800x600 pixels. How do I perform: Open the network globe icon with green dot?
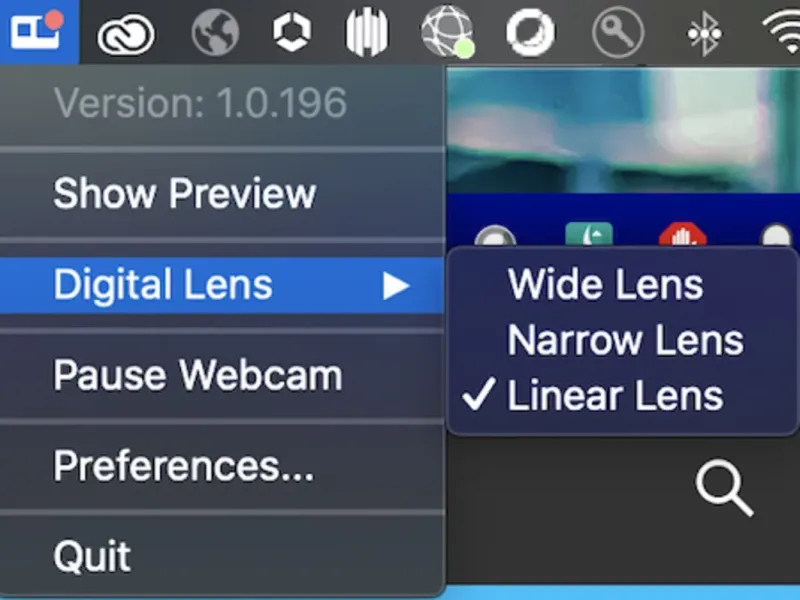[x=448, y=32]
